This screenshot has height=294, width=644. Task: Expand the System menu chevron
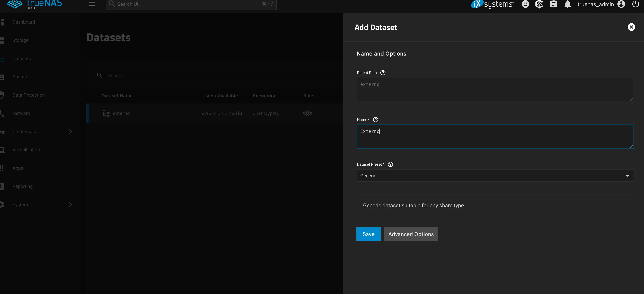[70, 205]
